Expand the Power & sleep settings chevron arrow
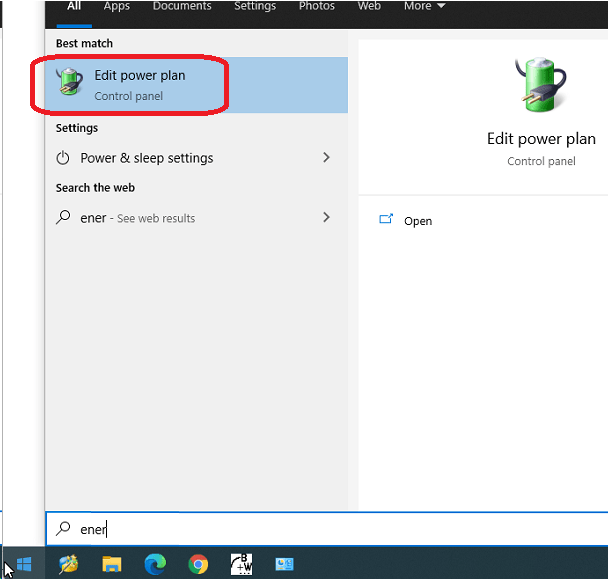The image size is (608, 580). [326, 157]
